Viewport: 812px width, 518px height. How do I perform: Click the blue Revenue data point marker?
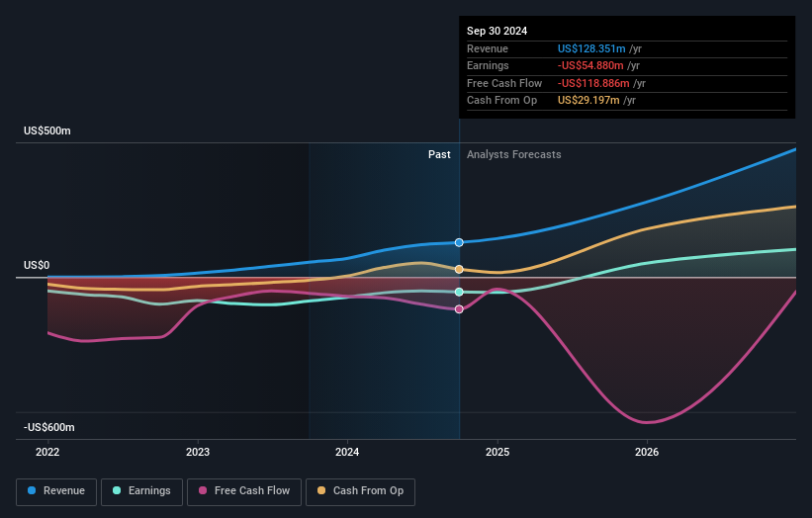point(459,243)
